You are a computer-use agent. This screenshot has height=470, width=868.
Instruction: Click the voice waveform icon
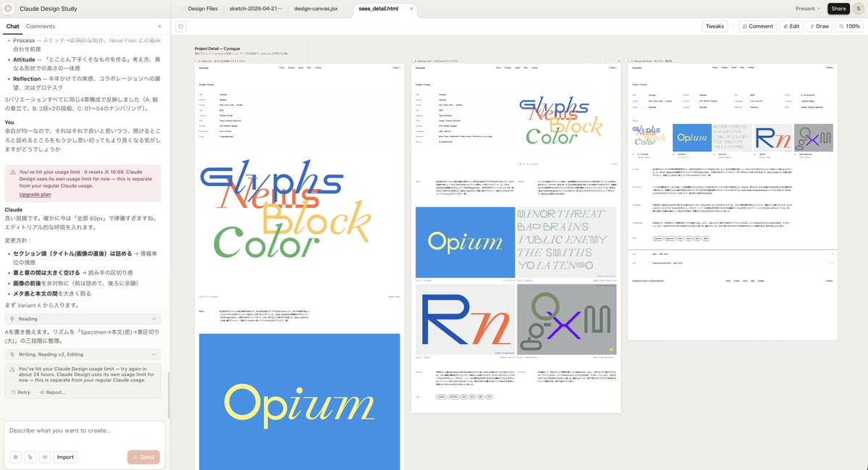(x=45, y=457)
